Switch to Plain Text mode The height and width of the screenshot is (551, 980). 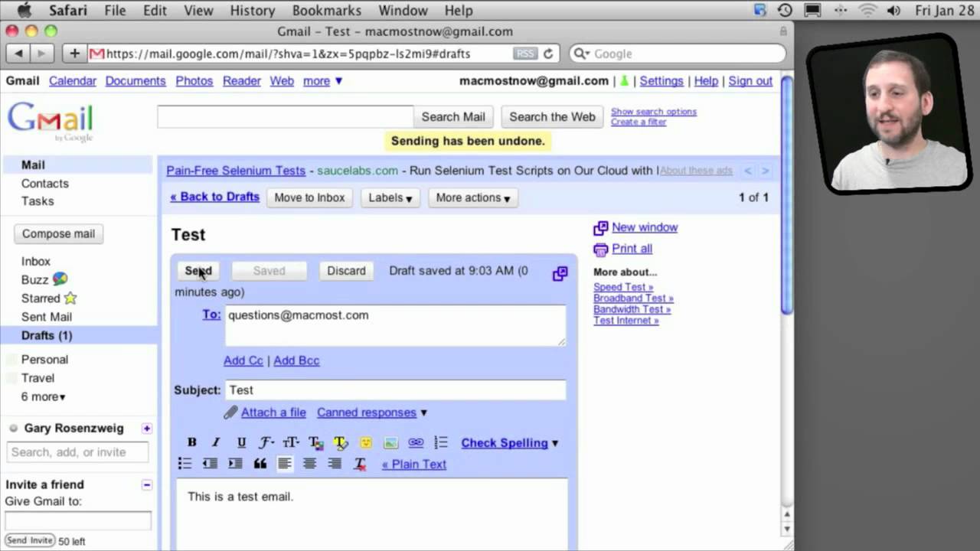click(x=414, y=464)
